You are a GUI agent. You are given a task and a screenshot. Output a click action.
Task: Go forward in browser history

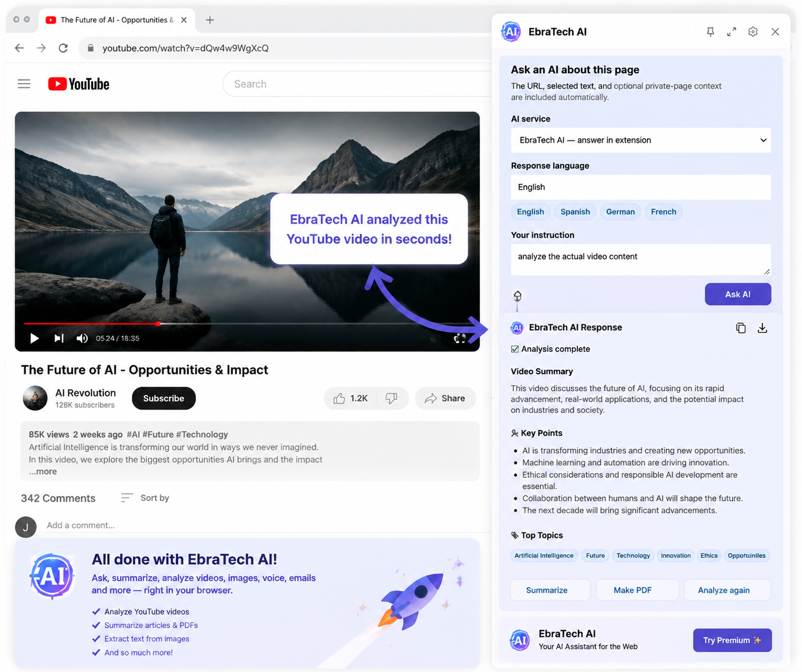(x=41, y=48)
